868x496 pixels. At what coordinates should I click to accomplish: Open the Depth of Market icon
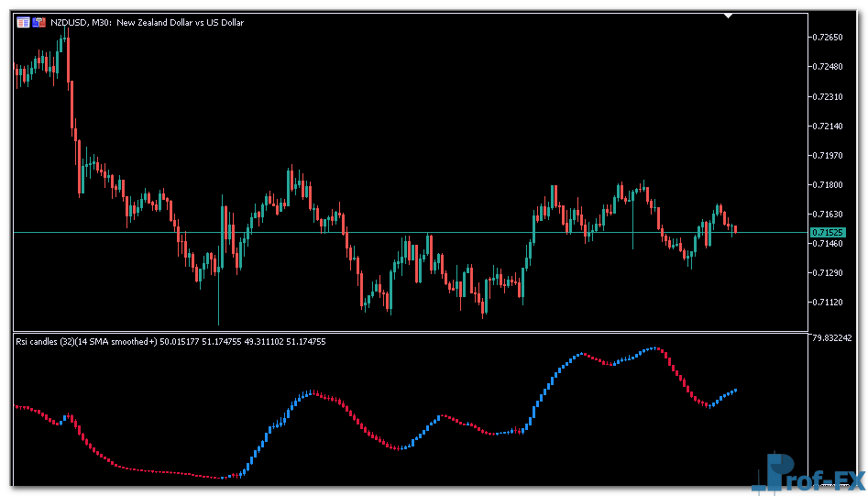click(39, 22)
